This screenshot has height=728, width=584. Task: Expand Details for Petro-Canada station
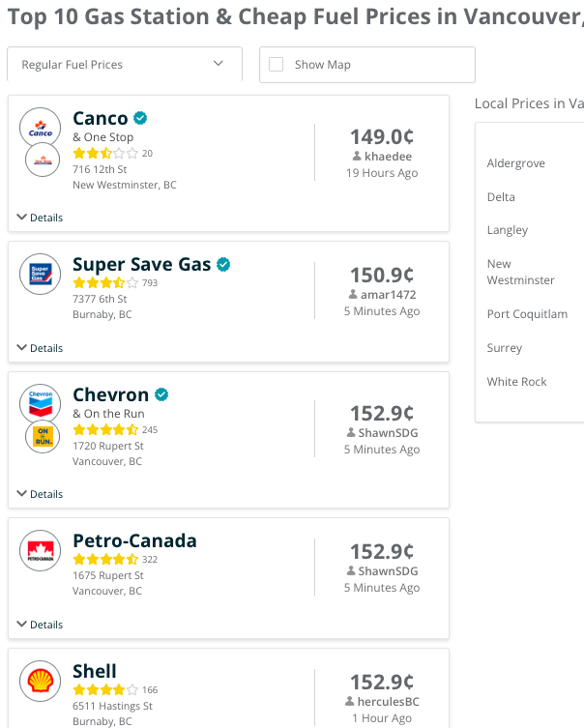coord(41,625)
